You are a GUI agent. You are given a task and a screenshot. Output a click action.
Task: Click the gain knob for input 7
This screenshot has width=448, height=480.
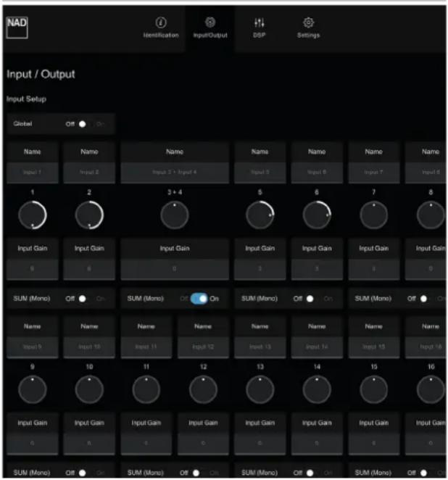pyautogui.click(x=373, y=215)
